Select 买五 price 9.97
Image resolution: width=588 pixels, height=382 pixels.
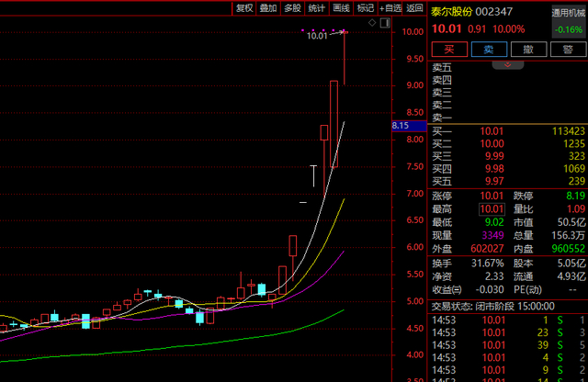[x=494, y=182]
